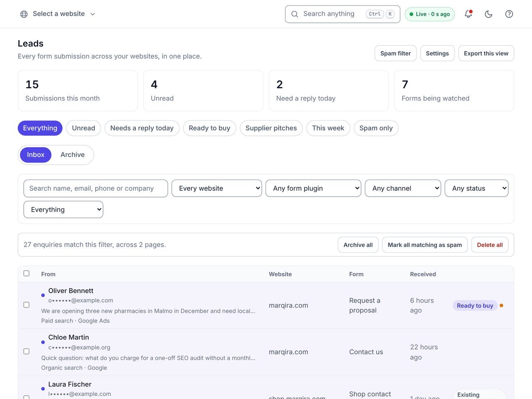Open the 4 Unread stat card
532x399 pixels.
[x=203, y=91]
